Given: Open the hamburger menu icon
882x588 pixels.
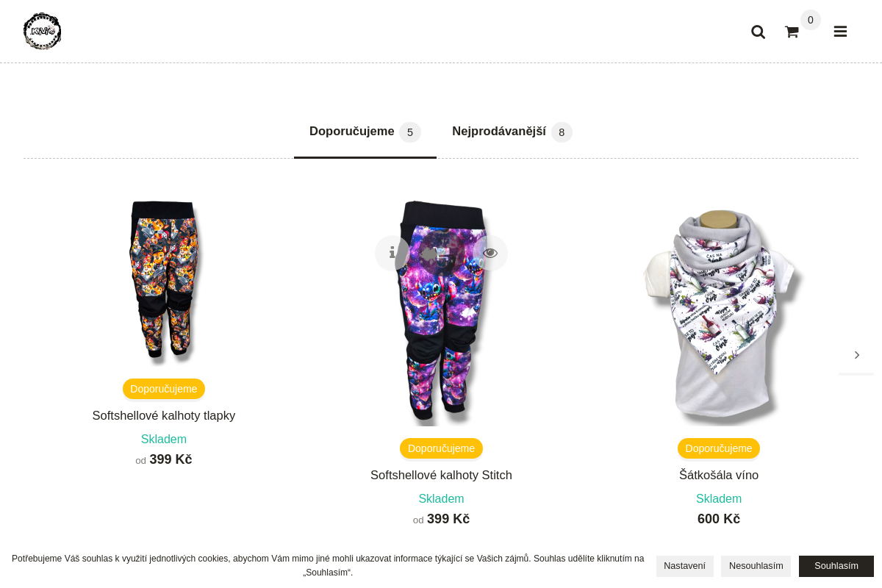Looking at the screenshot, I should (x=840, y=32).
